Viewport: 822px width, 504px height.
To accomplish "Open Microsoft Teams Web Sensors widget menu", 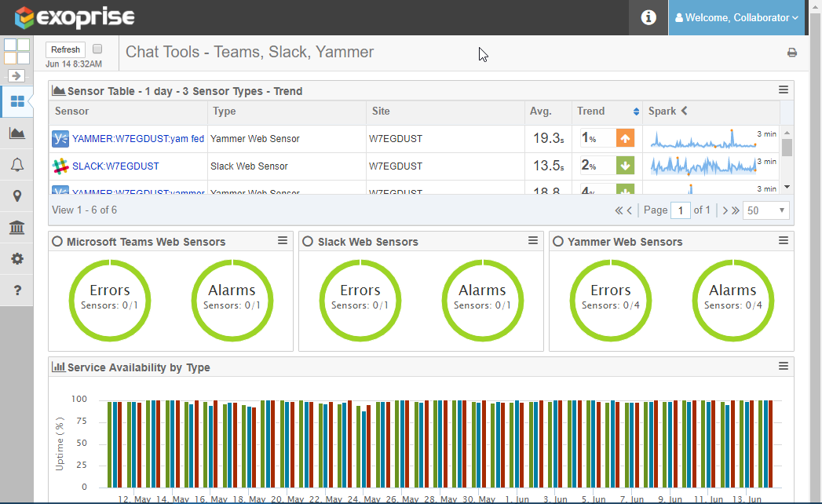I will tap(283, 240).
